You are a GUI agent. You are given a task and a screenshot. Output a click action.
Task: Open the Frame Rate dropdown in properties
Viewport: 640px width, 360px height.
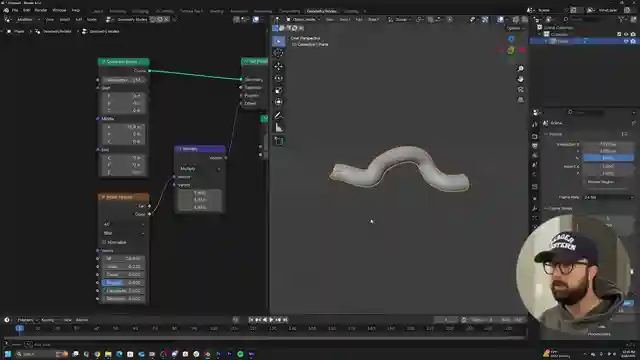[609, 198]
